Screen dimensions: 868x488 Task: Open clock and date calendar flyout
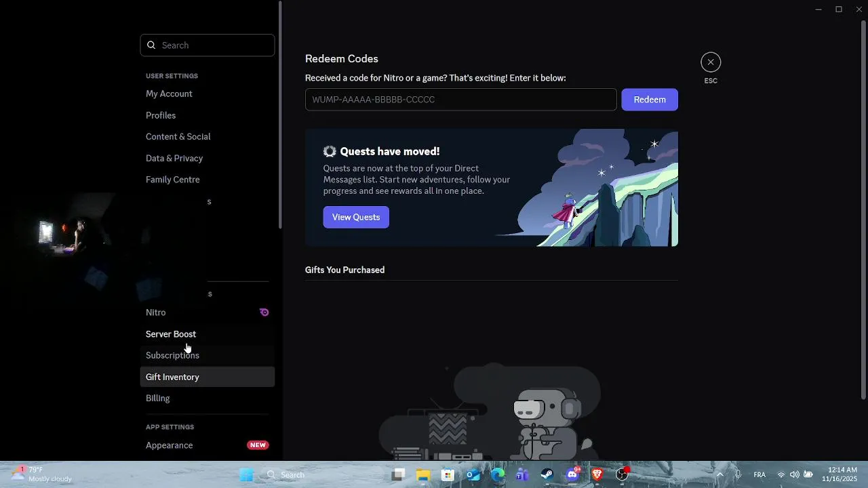pyautogui.click(x=840, y=474)
